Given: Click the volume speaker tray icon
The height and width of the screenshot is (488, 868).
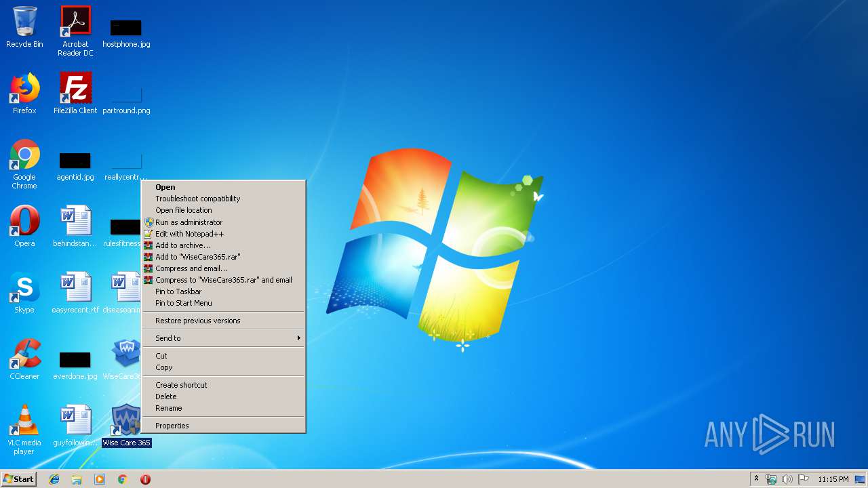Looking at the screenshot, I should click(x=787, y=479).
